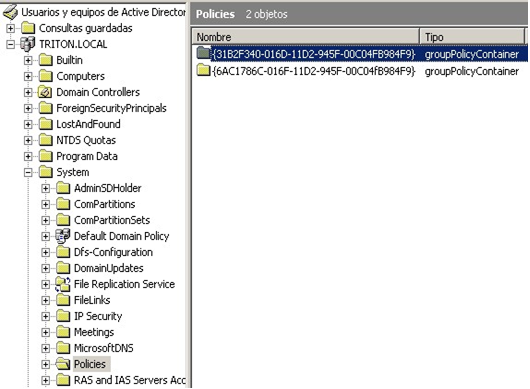Sort list by Tipo column header
This screenshot has height=389, width=530.
(x=472, y=37)
